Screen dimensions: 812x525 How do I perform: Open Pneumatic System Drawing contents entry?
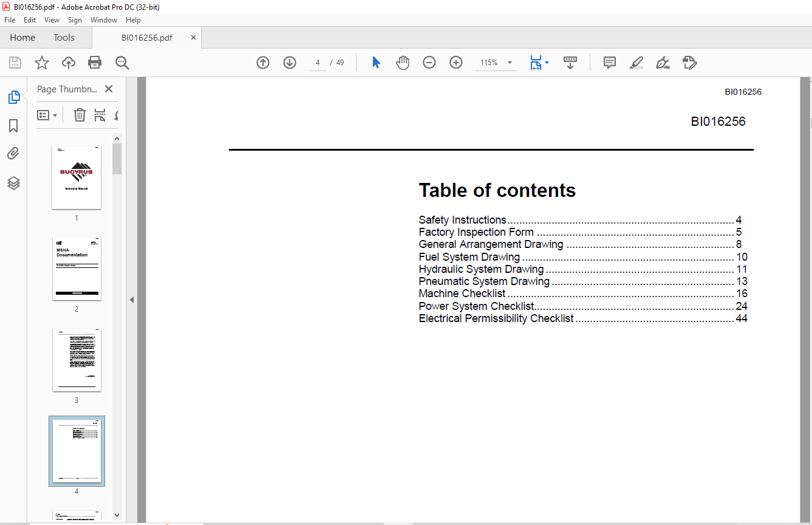pyautogui.click(x=583, y=281)
